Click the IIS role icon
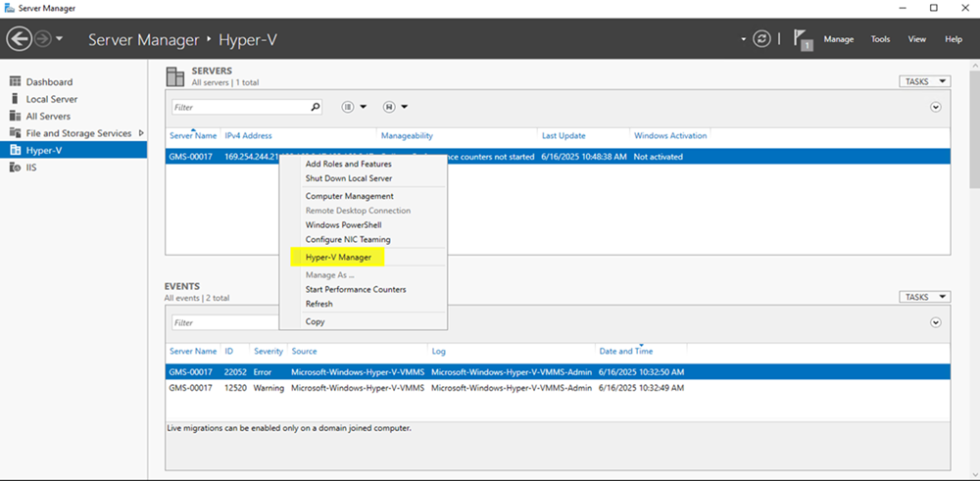980x481 pixels. pyautogui.click(x=16, y=168)
